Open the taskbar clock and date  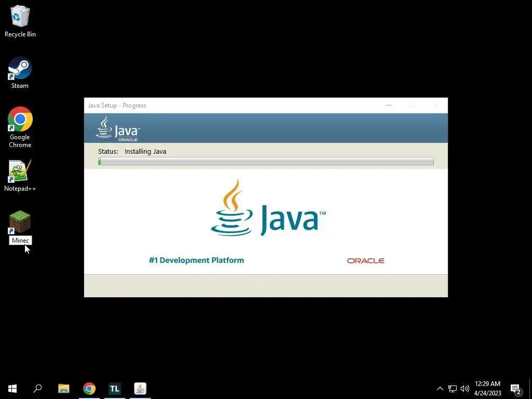click(487, 389)
